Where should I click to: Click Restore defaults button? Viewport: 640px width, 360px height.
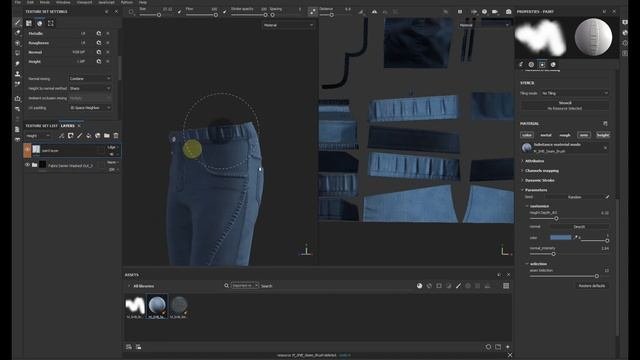pyautogui.click(x=591, y=286)
